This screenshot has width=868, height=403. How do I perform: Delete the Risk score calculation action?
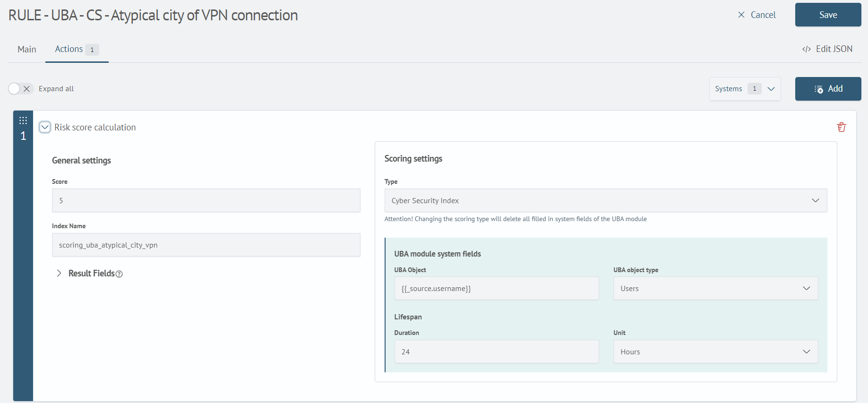click(x=841, y=127)
